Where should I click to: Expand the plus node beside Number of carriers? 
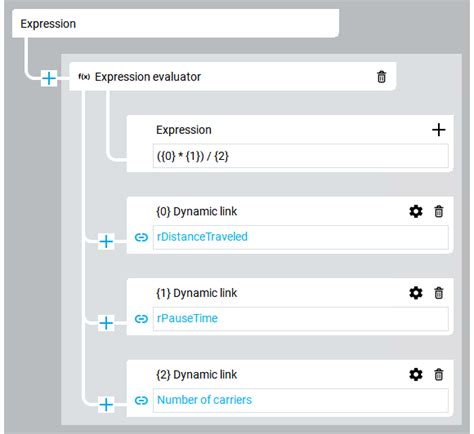click(x=106, y=405)
